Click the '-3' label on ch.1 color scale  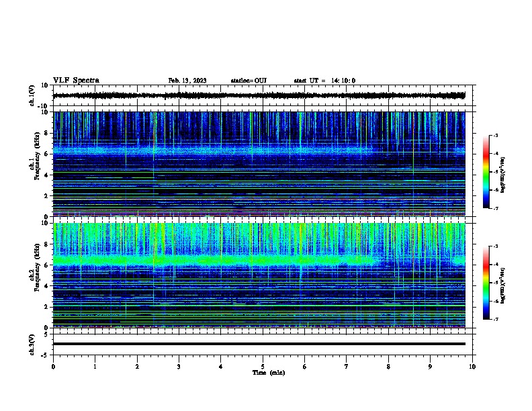(495, 135)
